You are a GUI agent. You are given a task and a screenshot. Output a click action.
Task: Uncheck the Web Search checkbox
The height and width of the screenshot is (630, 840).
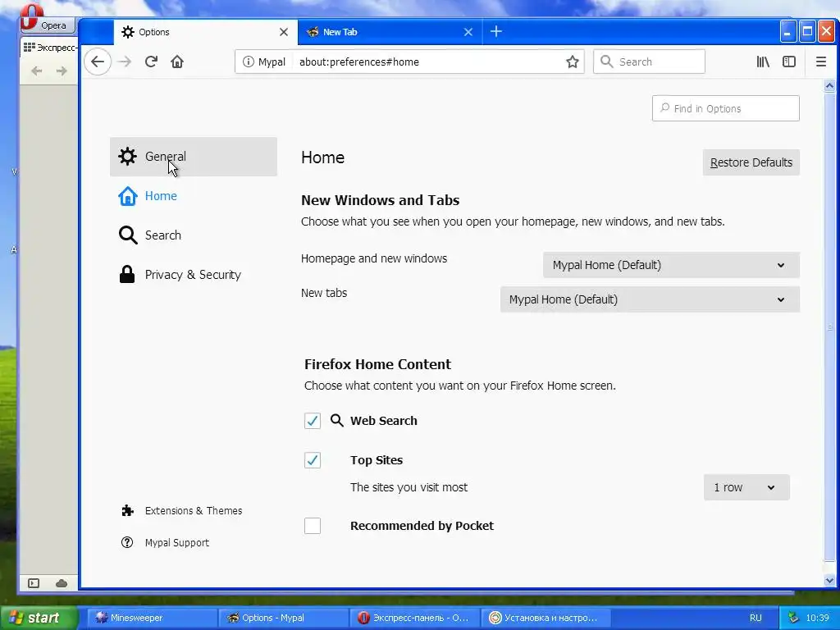(x=313, y=421)
